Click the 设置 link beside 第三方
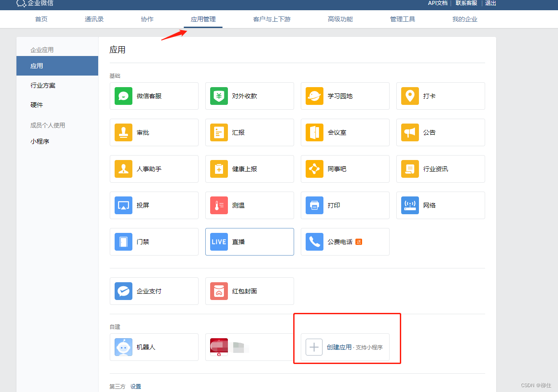The image size is (558, 392). click(136, 387)
